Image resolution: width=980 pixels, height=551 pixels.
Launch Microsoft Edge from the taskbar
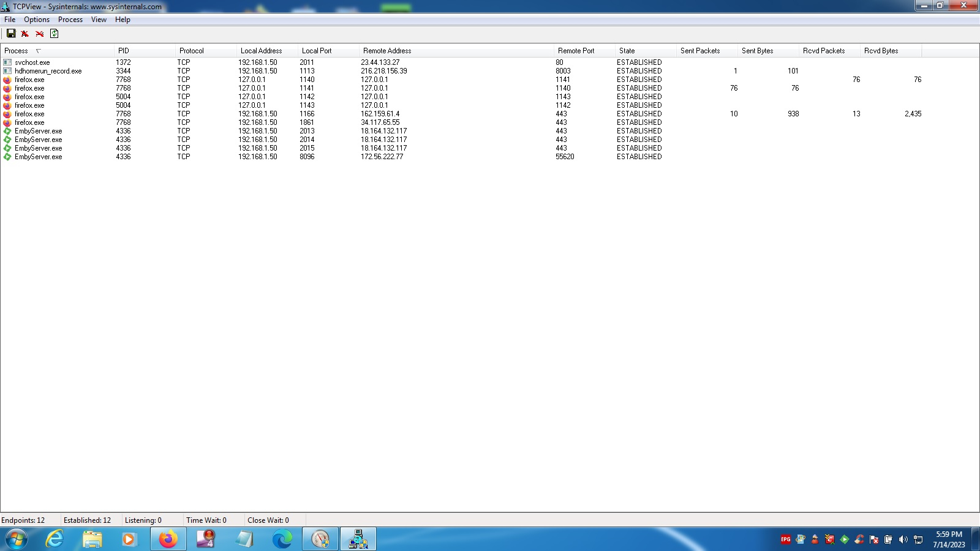[282, 539]
